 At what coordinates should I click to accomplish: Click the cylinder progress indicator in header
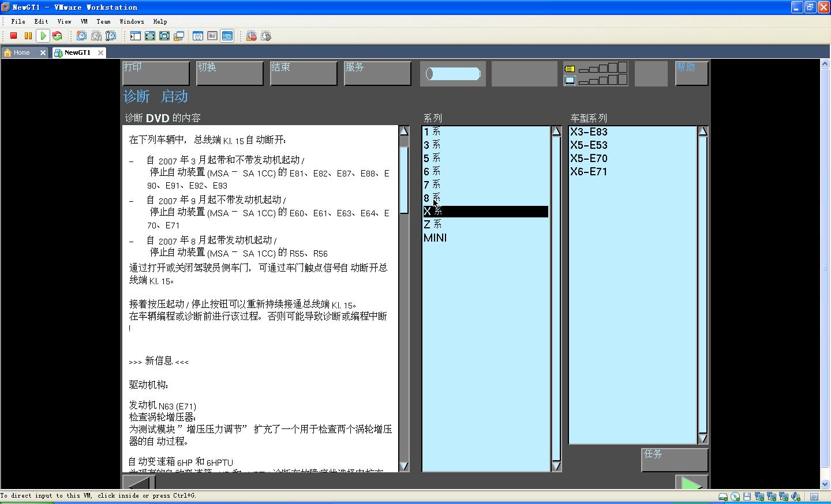pyautogui.click(x=453, y=74)
